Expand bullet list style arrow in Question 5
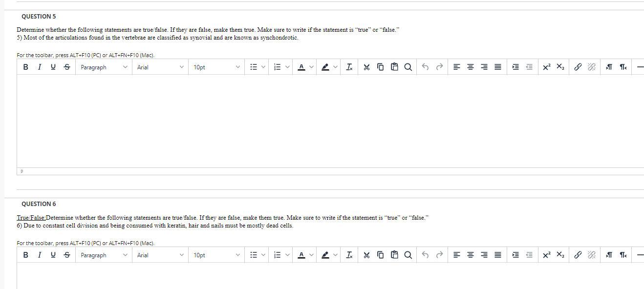Viewport: 644px width, 289px height. tap(263, 67)
